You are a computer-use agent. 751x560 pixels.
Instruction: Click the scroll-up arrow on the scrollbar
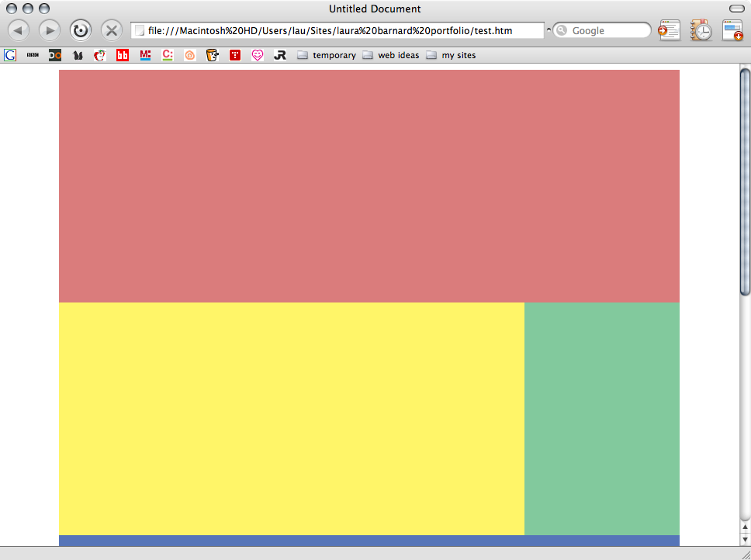746,527
